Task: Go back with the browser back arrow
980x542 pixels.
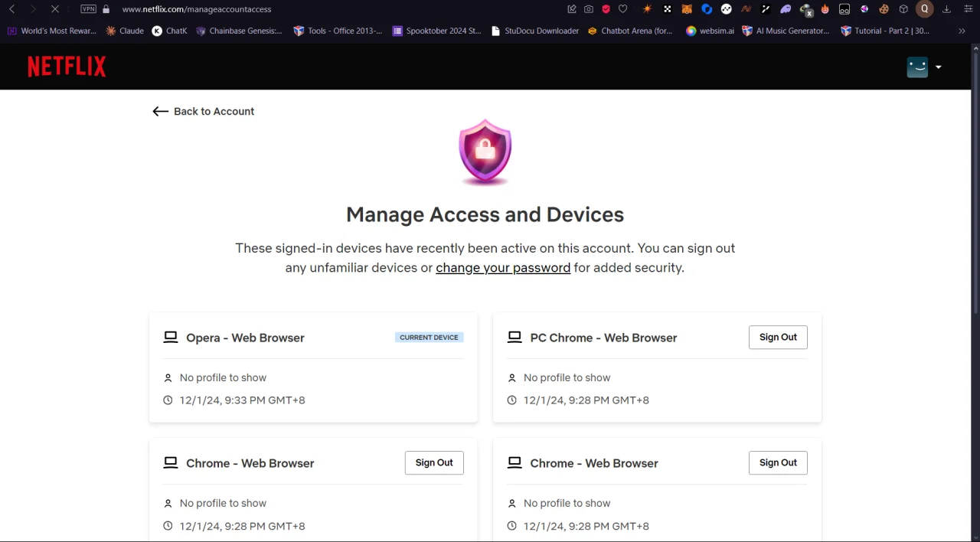Action: [12, 9]
